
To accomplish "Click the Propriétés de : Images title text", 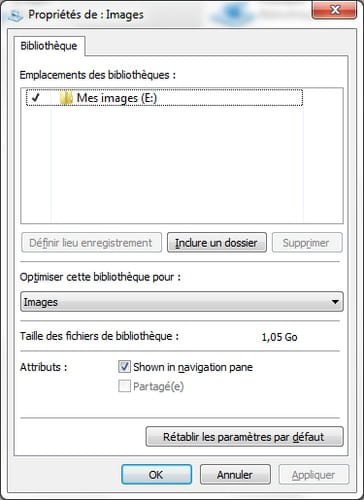I will coord(86,15).
